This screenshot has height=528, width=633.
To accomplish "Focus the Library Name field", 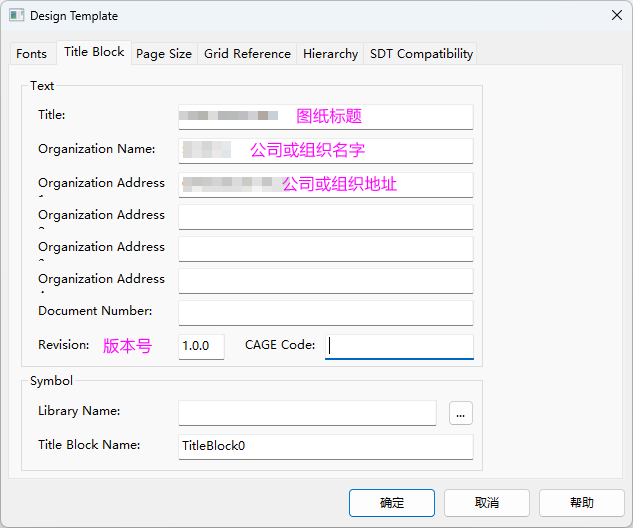I will [307, 413].
